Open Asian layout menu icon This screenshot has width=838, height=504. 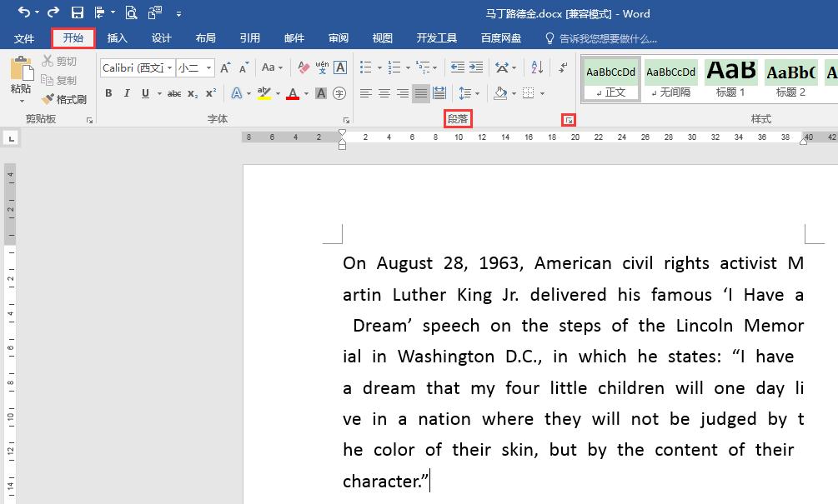(502, 67)
